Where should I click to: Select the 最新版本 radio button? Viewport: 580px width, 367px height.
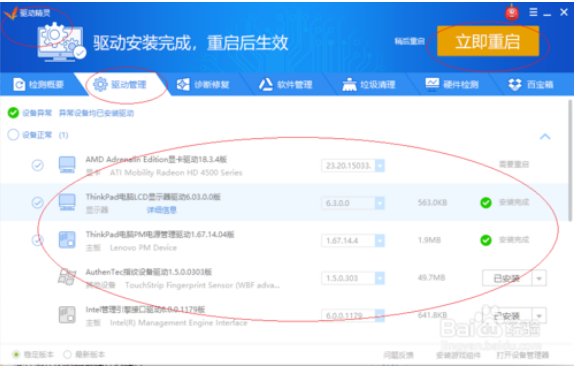click(x=67, y=354)
